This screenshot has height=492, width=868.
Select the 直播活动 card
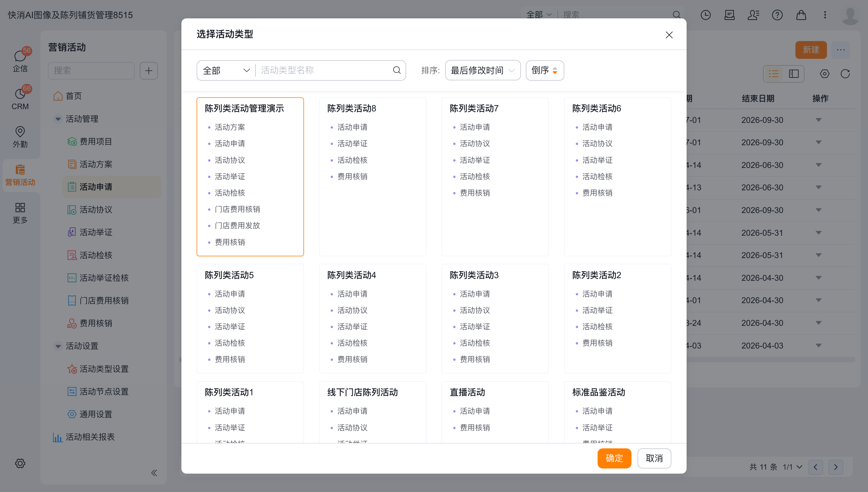(495, 412)
